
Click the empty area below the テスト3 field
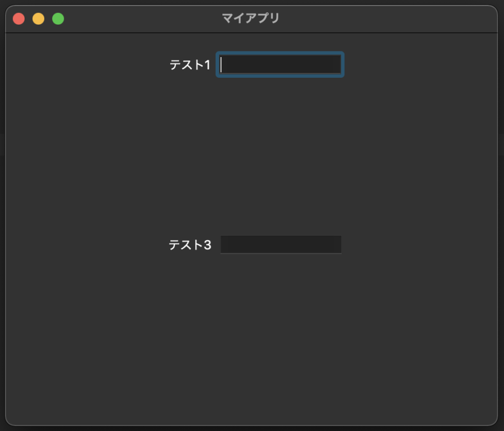click(252, 336)
